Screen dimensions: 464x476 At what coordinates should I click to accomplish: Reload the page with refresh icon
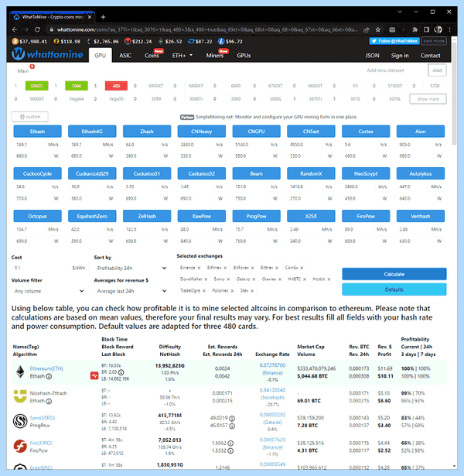tap(37, 29)
